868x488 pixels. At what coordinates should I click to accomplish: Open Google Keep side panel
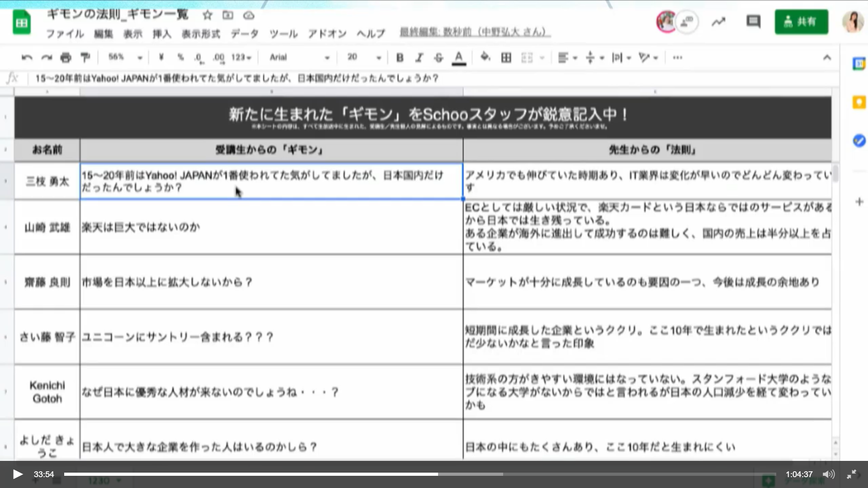[x=859, y=103]
